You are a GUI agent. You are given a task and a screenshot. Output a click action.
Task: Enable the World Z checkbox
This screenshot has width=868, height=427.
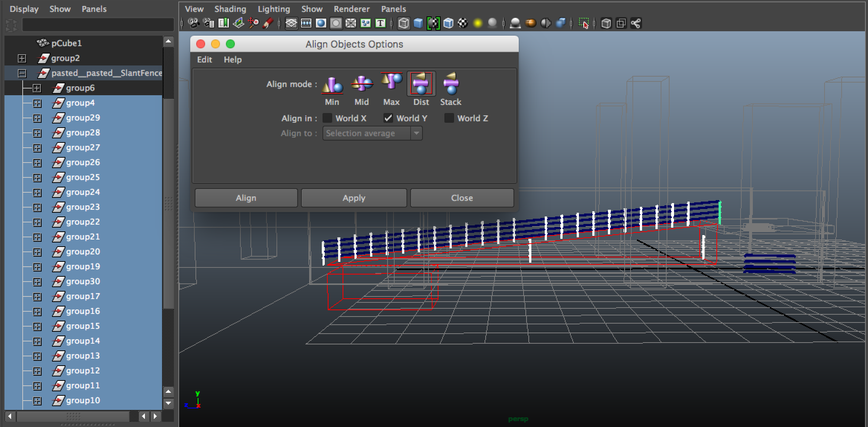[449, 118]
